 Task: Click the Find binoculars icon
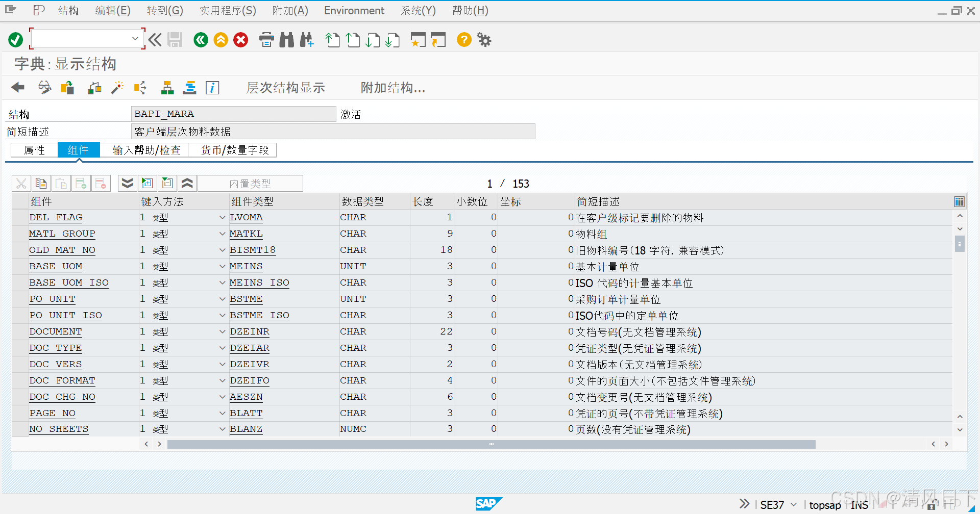(x=287, y=40)
